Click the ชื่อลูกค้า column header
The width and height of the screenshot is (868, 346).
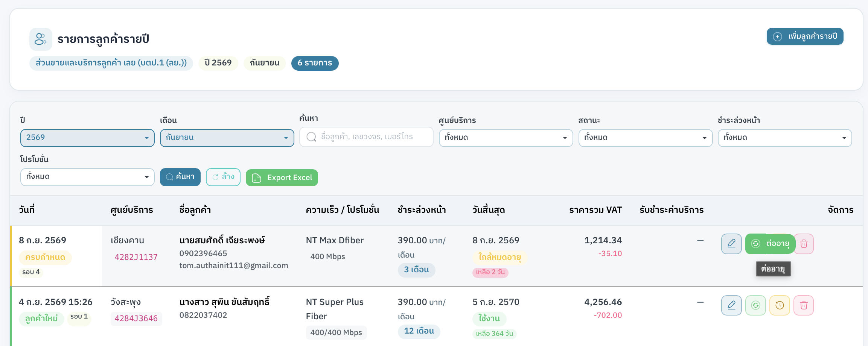coord(195,210)
